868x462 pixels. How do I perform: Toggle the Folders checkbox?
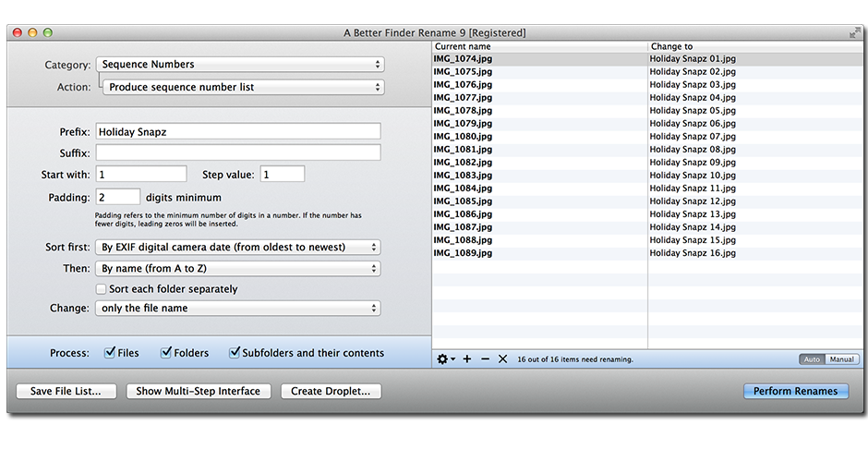tap(165, 352)
